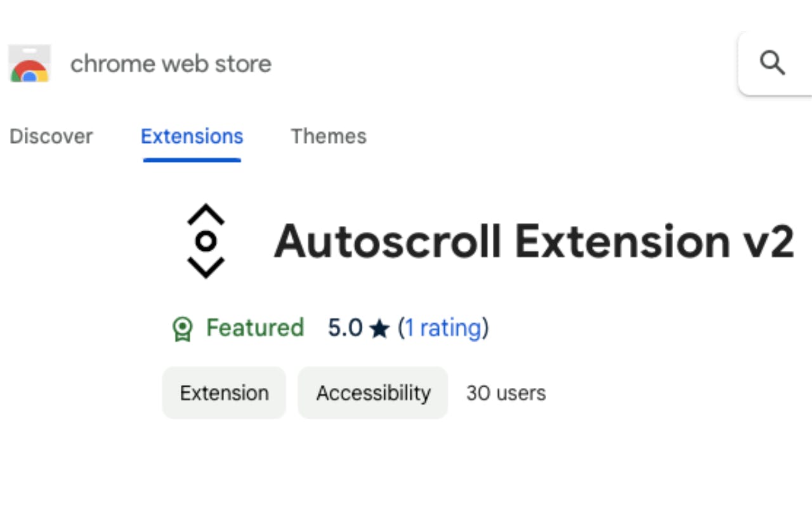Click the green 'Featured' label text
Screen dimensions: 812x508
pos(255,328)
